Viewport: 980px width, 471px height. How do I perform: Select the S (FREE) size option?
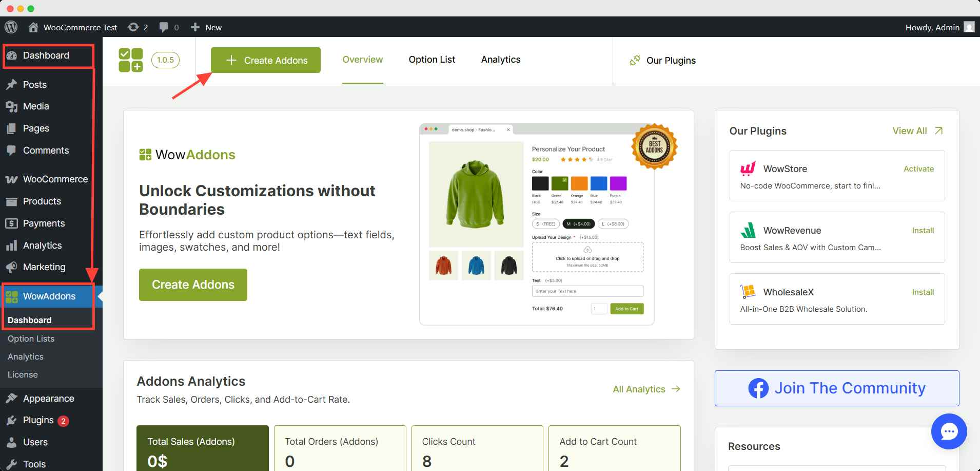point(546,224)
